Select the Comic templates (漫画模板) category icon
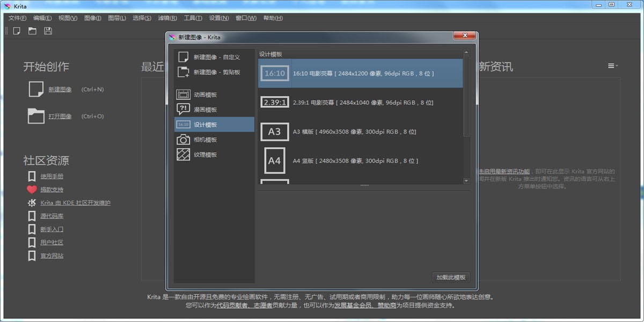 [182, 109]
